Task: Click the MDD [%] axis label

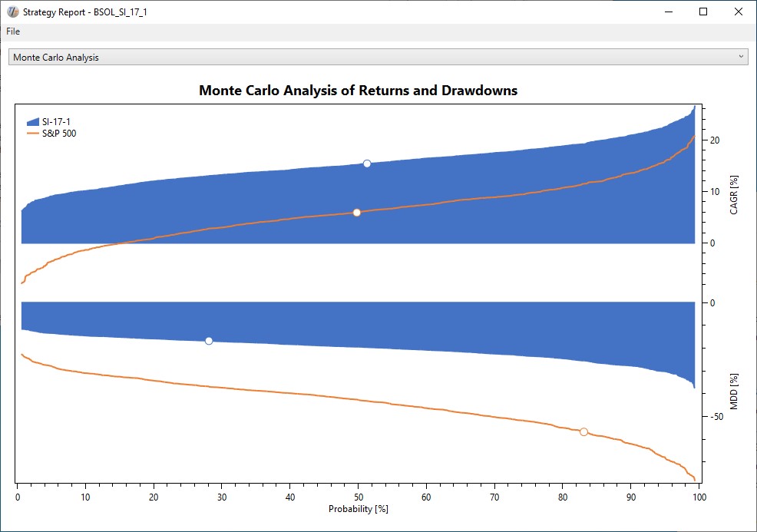Action: 734,392
